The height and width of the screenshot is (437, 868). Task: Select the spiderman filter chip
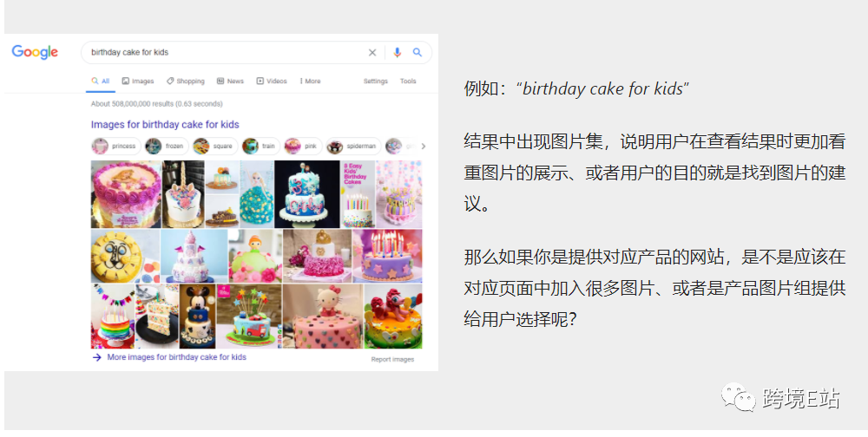click(x=353, y=146)
